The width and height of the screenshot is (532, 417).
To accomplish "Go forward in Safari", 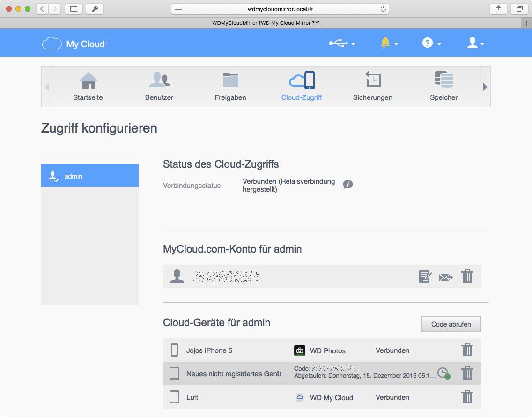I will [x=55, y=9].
